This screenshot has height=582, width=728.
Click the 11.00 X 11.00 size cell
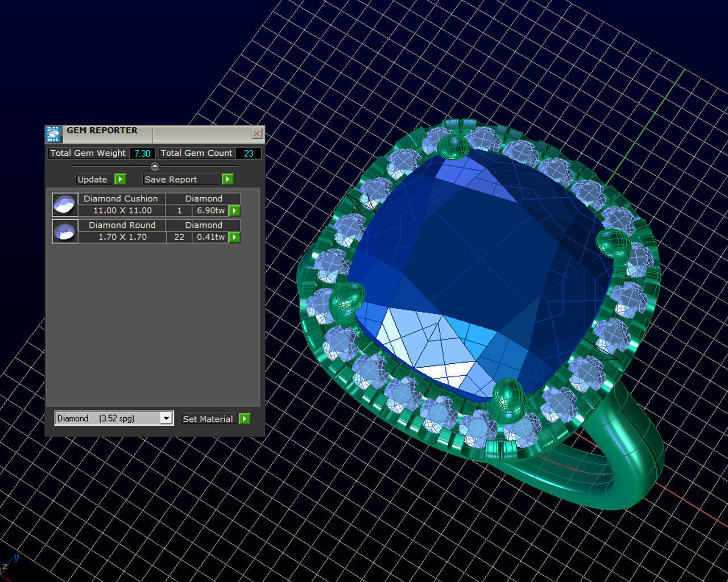click(122, 211)
